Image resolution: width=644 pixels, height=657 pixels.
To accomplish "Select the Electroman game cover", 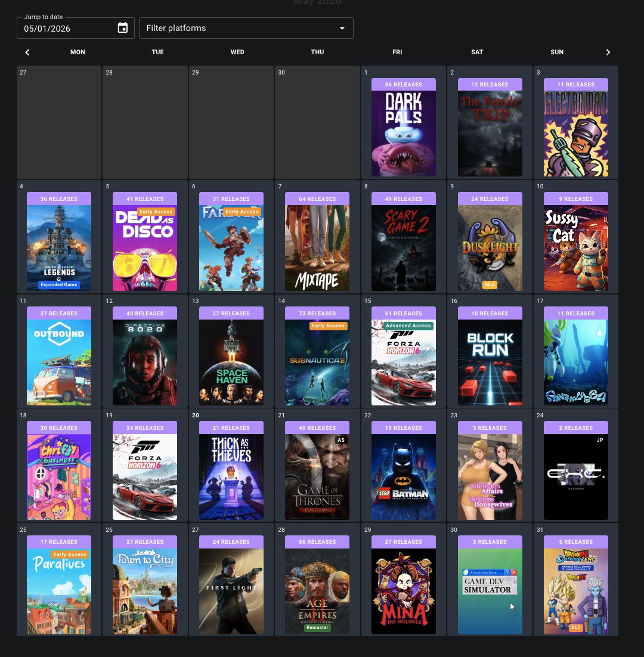I will 575,133.
